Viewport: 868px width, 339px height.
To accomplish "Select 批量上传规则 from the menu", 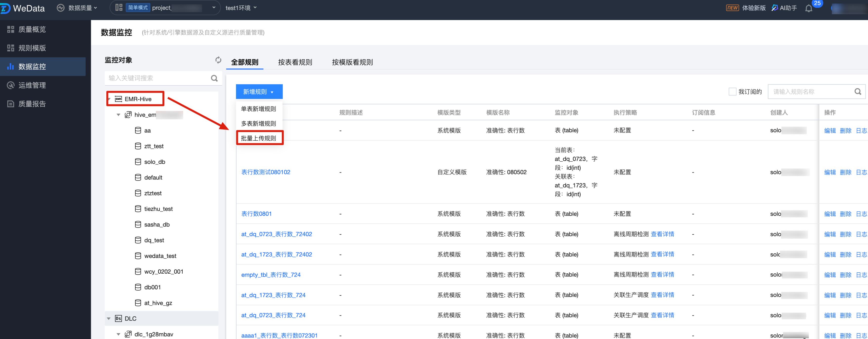I will click(x=259, y=138).
